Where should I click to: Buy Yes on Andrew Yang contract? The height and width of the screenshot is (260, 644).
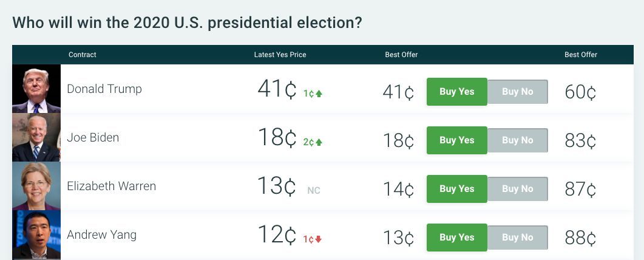pos(456,238)
